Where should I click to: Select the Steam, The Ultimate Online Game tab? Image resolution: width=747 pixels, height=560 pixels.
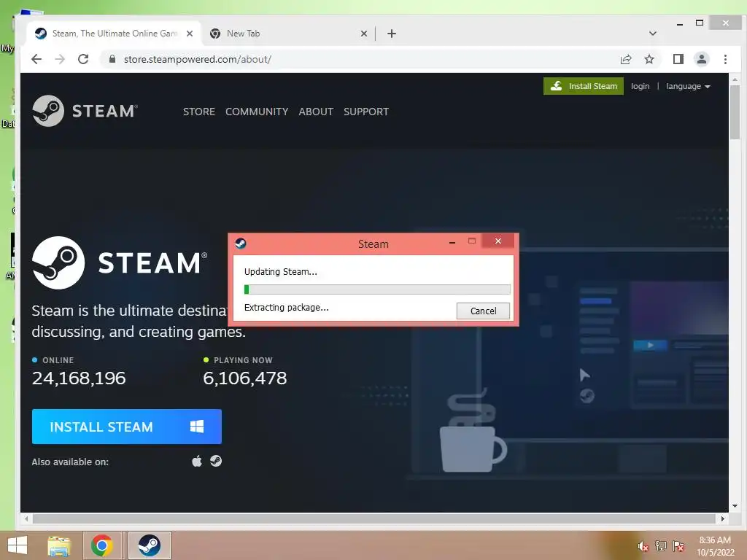pos(115,34)
